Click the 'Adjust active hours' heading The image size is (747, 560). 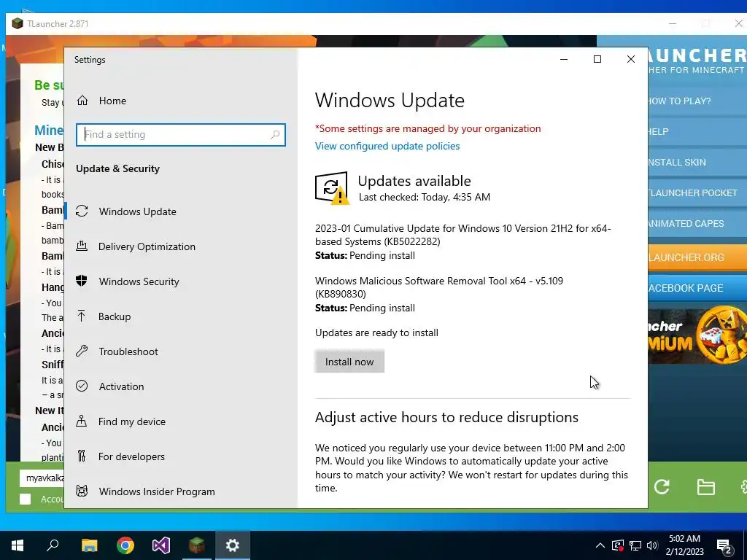tap(446, 417)
